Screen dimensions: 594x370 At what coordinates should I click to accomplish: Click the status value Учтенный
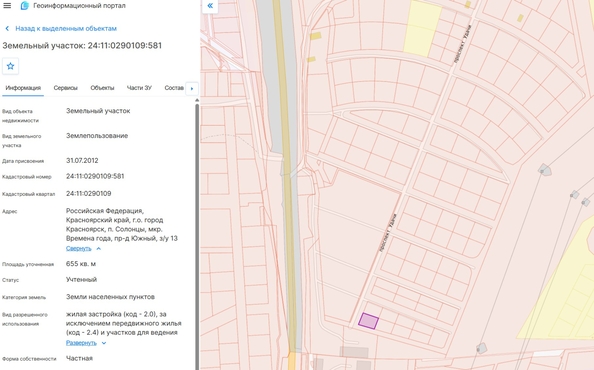point(81,279)
